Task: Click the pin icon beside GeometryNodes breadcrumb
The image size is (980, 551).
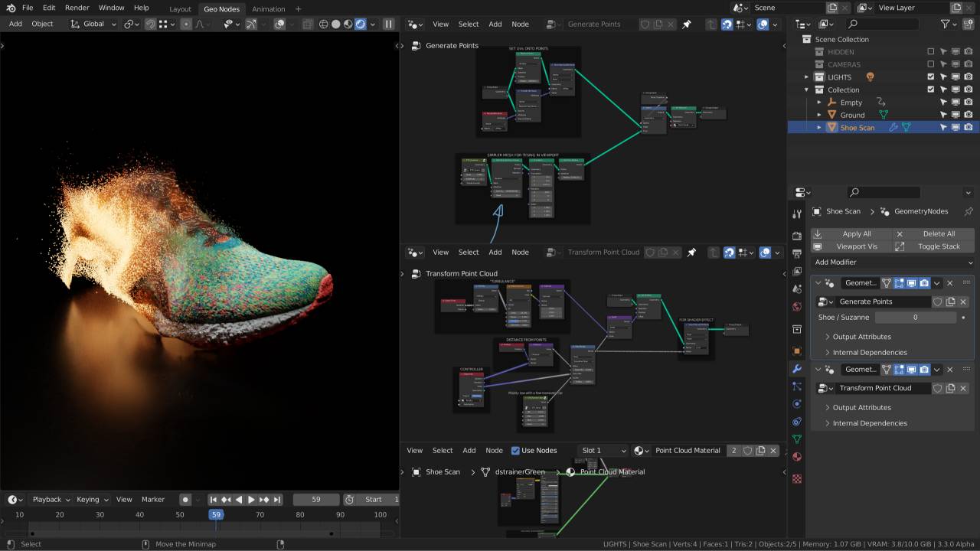Action: tap(968, 211)
